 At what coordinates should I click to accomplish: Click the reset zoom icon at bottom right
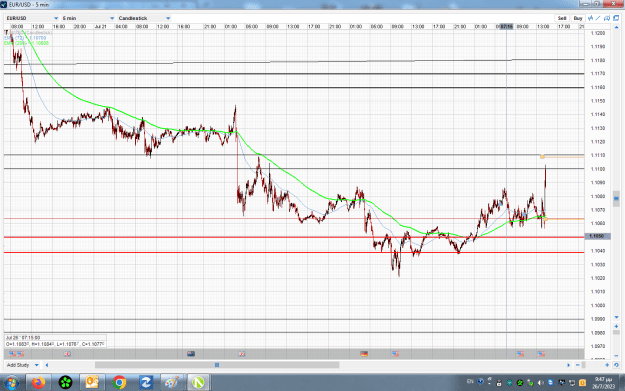click(616, 365)
